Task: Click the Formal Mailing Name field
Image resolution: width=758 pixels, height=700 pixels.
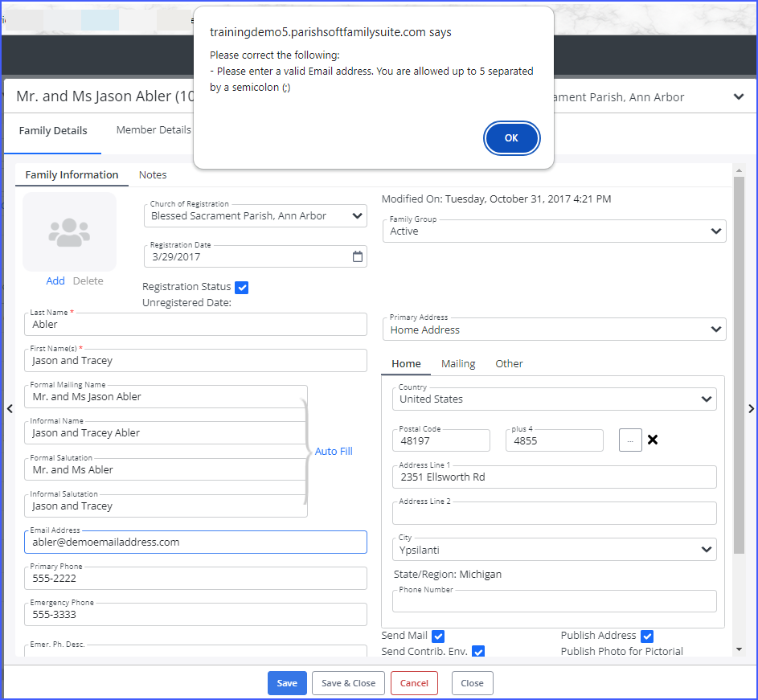Action: click(166, 397)
